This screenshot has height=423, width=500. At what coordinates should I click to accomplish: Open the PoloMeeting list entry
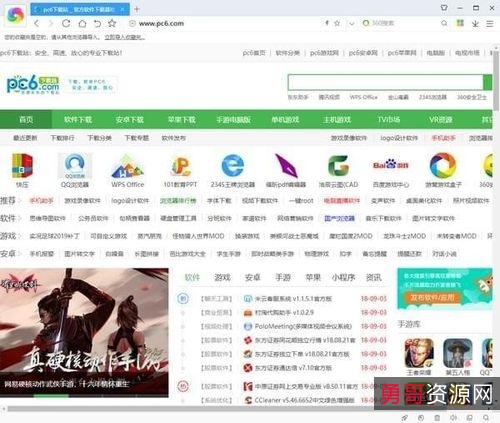pos(303,326)
